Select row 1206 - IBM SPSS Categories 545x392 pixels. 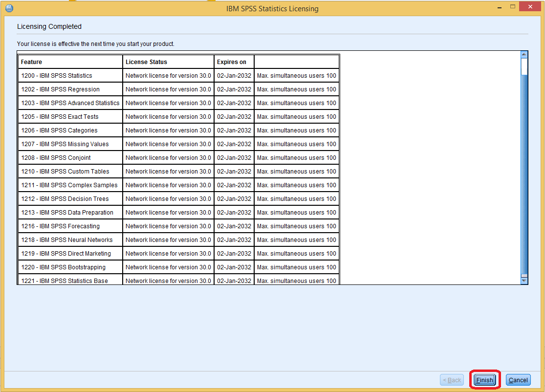179,131
